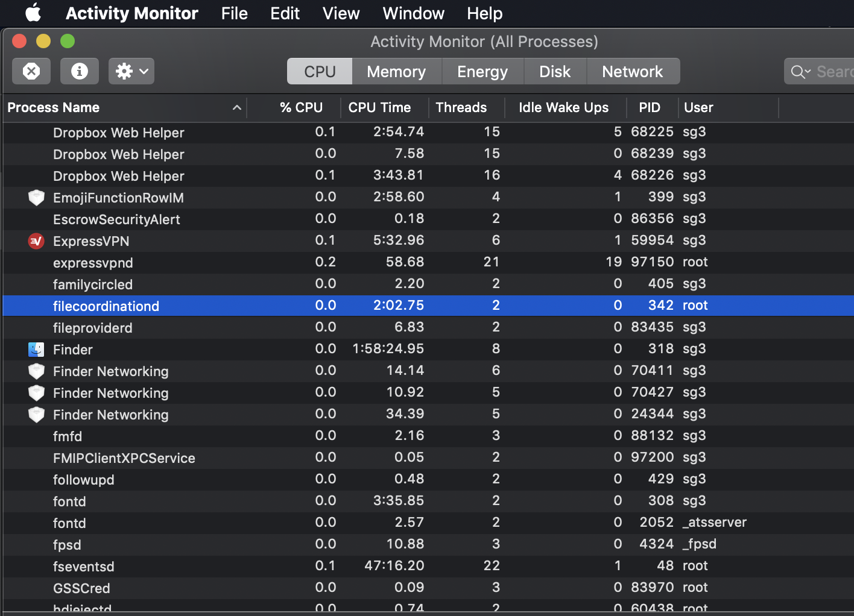This screenshot has width=854, height=616.
Task: Select the EmojiFunctionRowIM process
Action: (428, 198)
